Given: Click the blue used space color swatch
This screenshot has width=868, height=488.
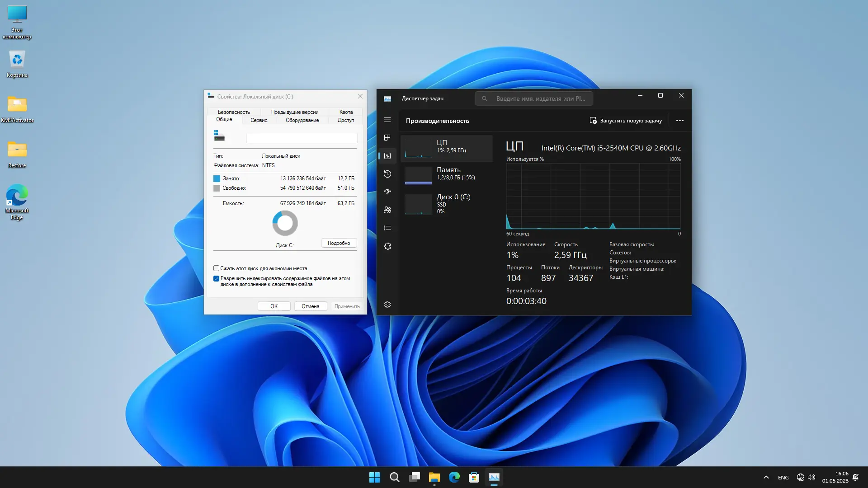Looking at the screenshot, I should click(x=217, y=178).
